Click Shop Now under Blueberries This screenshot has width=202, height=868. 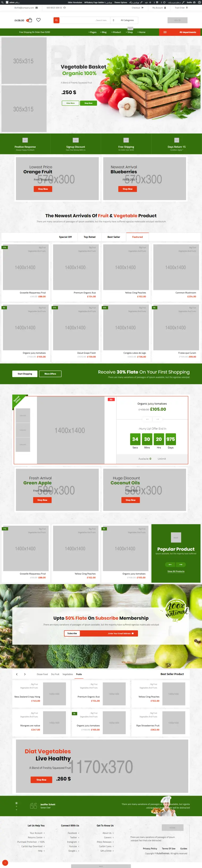(x=128, y=189)
